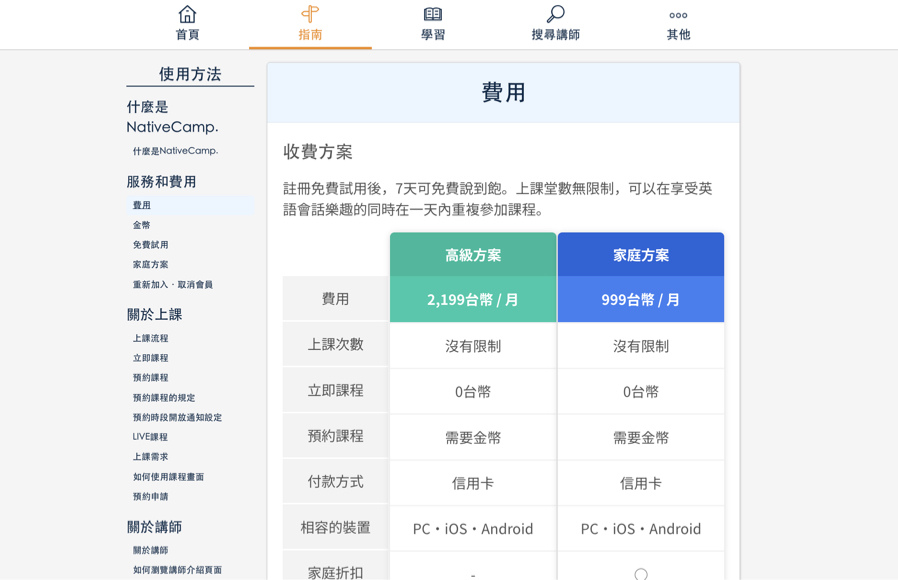Open the 預約申請 link
Viewport: 898px width, 580px height.
tap(151, 496)
